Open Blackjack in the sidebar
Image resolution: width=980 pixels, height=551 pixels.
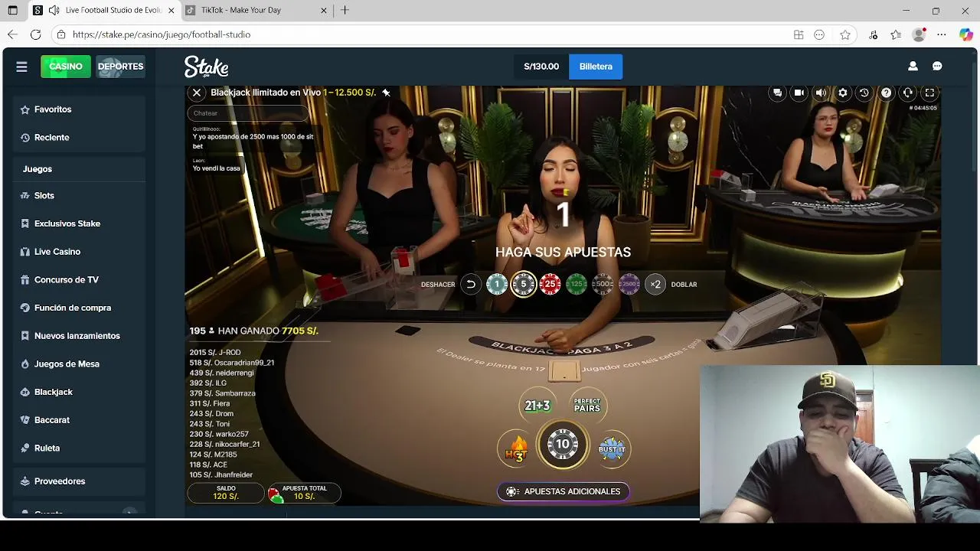tap(80, 392)
